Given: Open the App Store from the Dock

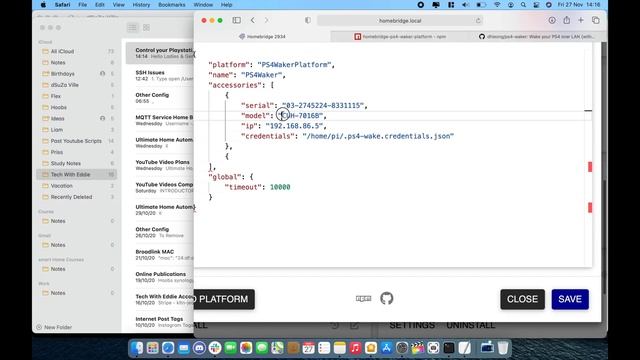Looking at the screenshot, I should point(386,348).
